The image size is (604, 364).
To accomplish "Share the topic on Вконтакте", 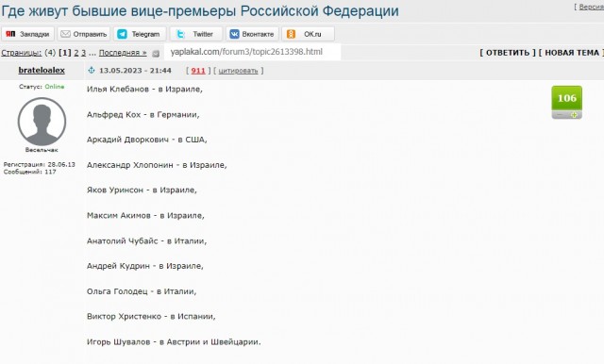I will coord(252,34).
